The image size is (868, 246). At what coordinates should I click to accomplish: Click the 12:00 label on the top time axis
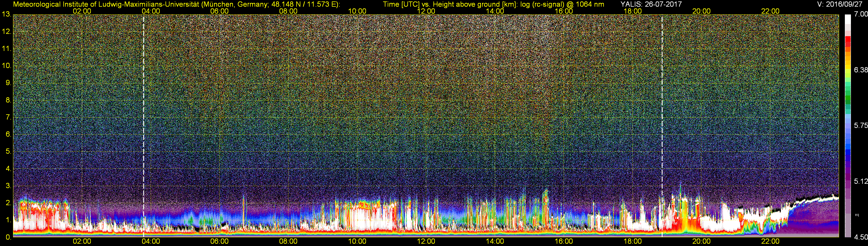pyautogui.click(x=426, y=11)
